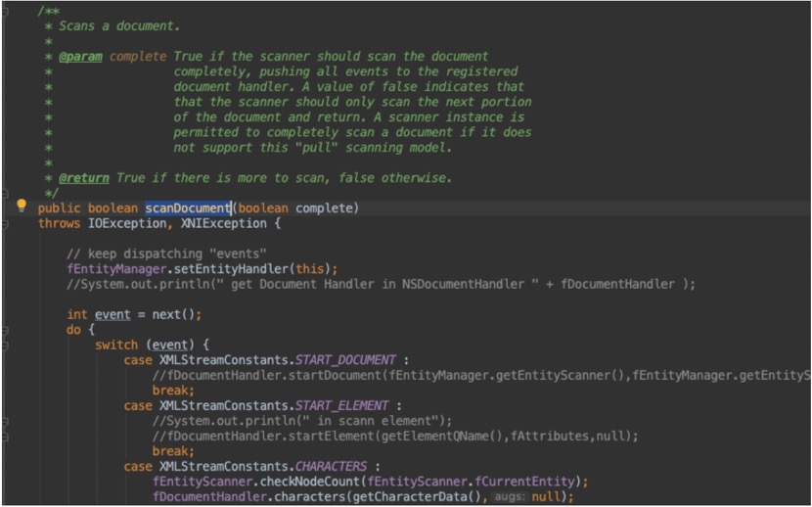Fold the switch (event) block

[x=5, y=346]
